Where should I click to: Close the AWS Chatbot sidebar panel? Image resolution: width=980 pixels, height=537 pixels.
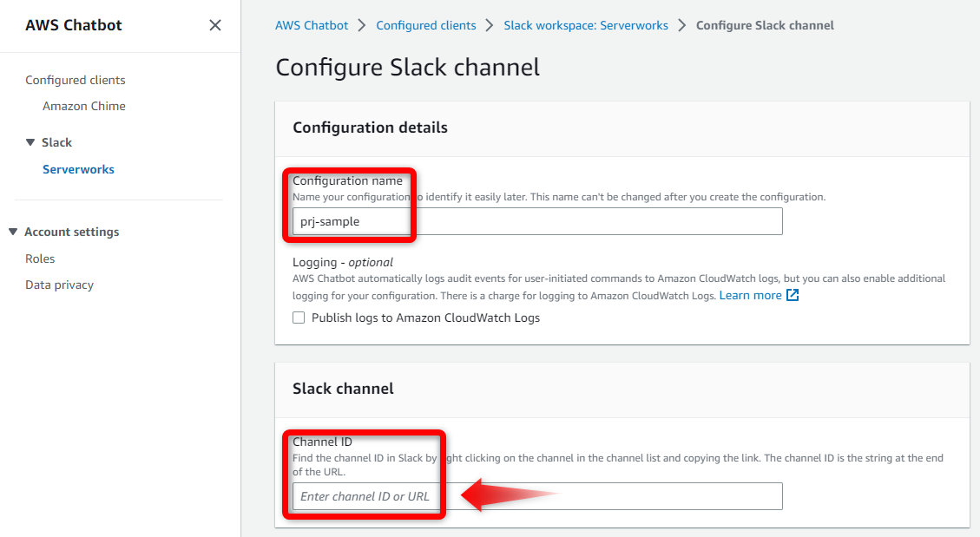pyautogui.click(x=215, y=25)
